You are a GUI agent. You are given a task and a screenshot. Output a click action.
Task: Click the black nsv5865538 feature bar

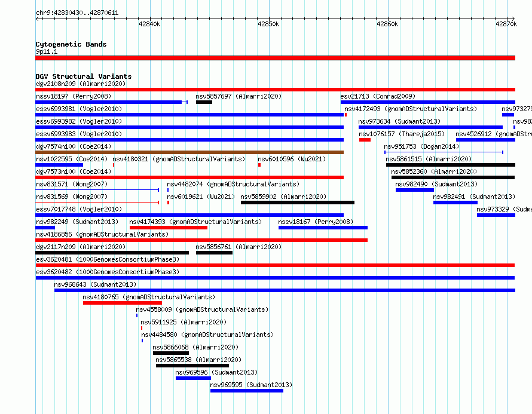[192, 366]
